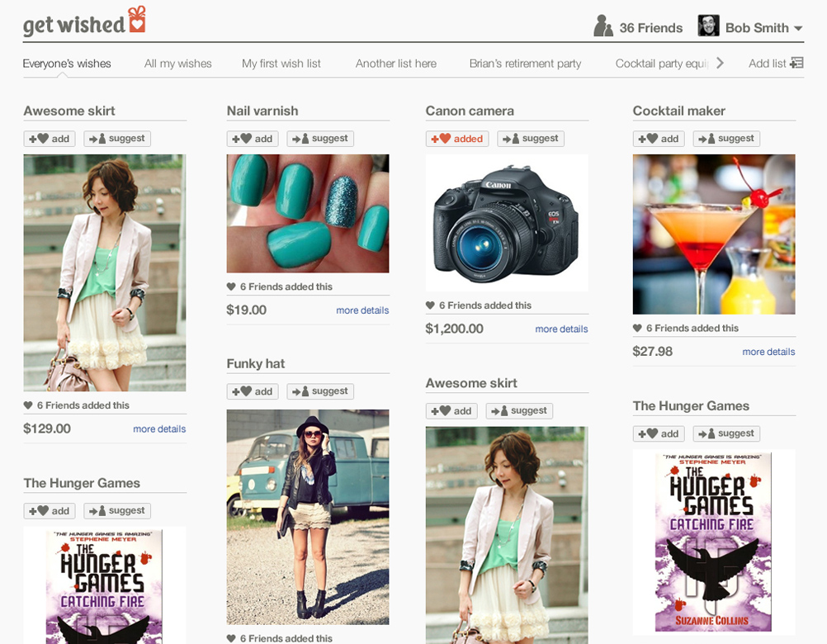Select the Cocktail party list tab
Image resolution: width=827 pixels, height=644 pixels.
point(662,64)
